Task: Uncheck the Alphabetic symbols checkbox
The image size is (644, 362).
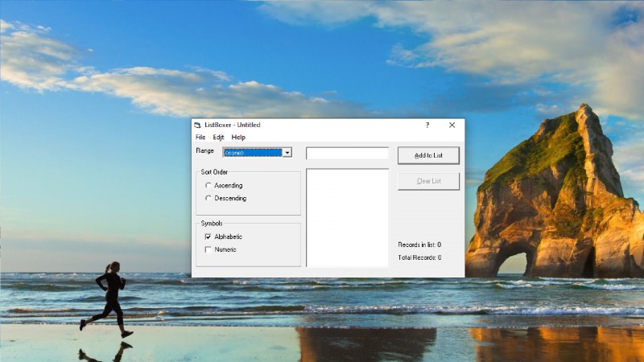Action: (x=208, y=237)
